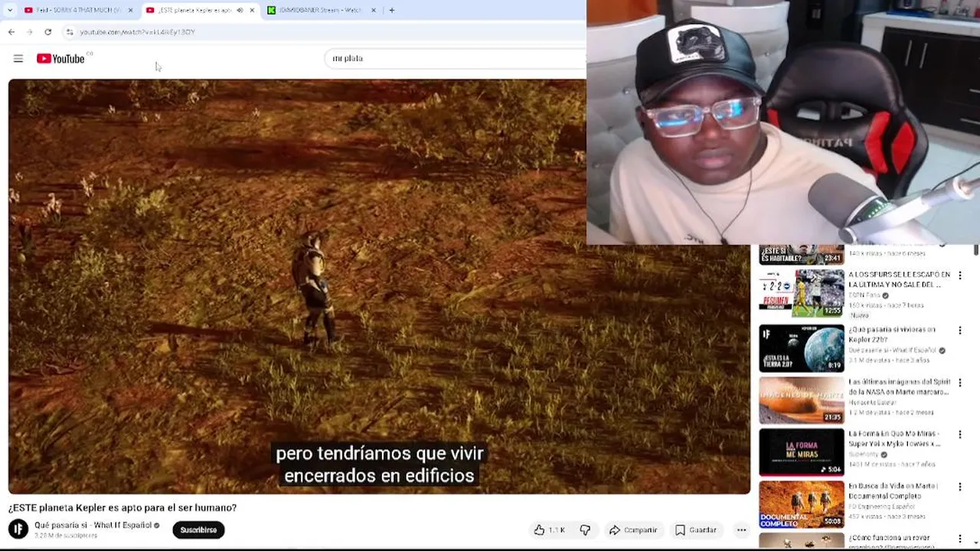Open 'Las últimas imágenes del Spirit' video title

tap(899, 386)
